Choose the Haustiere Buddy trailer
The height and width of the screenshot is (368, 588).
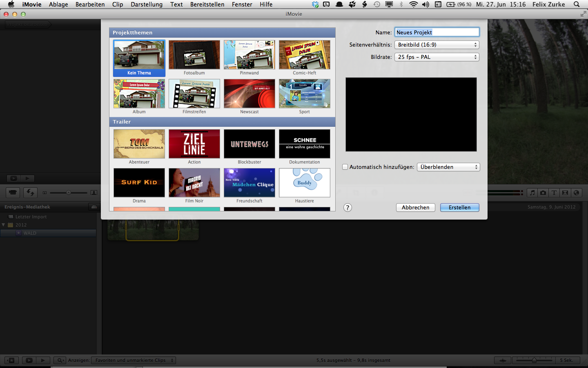(305, 183)
